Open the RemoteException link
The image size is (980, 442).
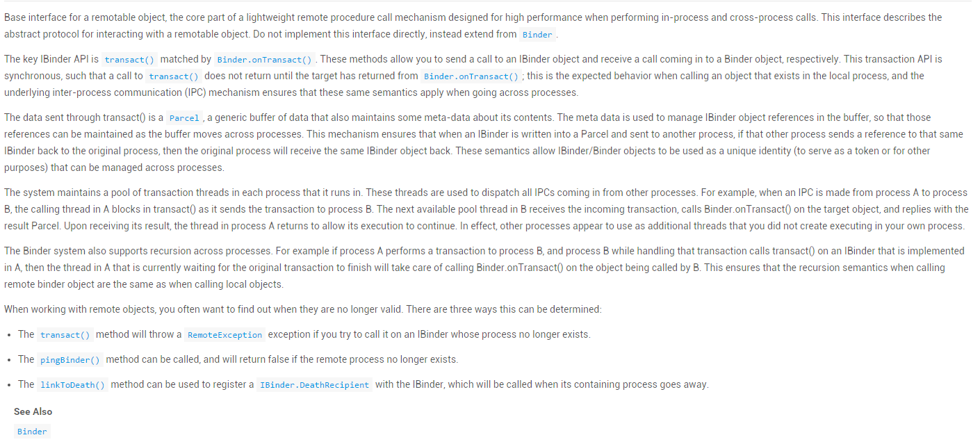pos(224,335)
